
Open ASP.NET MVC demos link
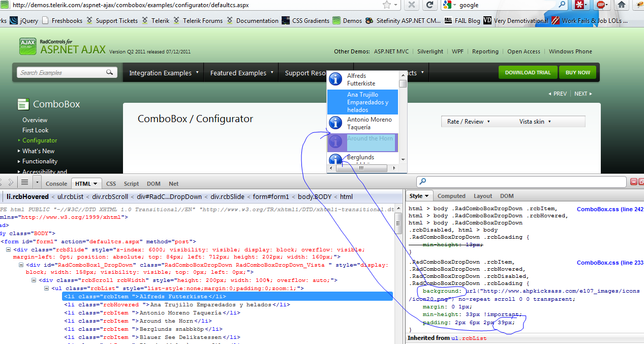tap(391, 51)
